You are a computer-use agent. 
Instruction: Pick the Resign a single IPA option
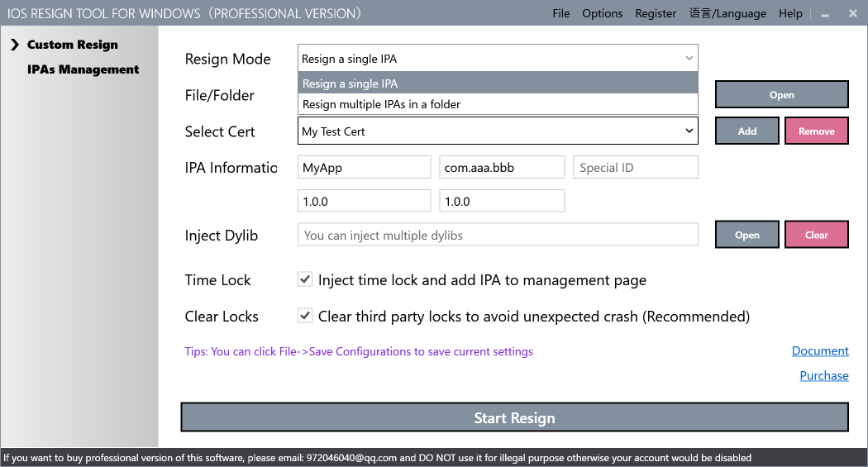click(350, 83)
